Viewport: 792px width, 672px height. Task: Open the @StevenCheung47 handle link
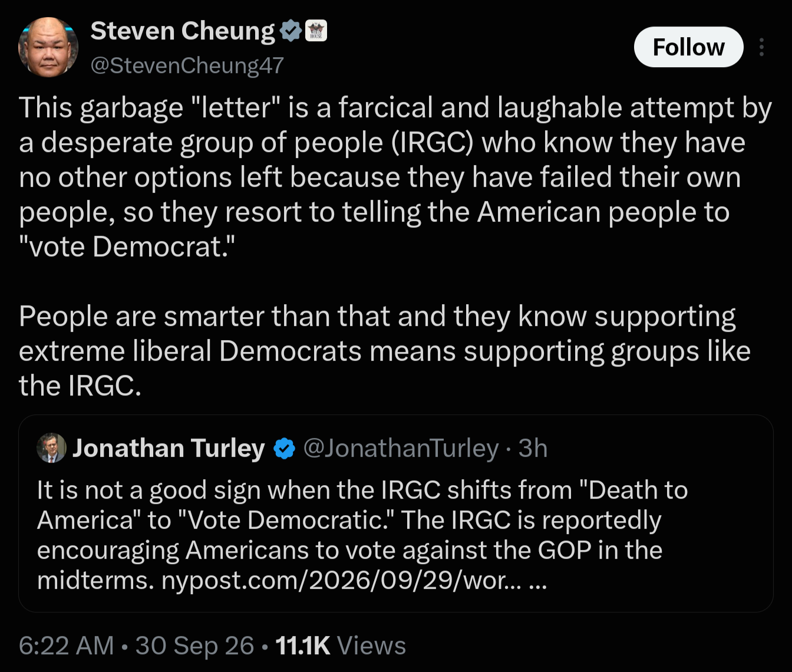pyautogui.click(x=187, y=65)
